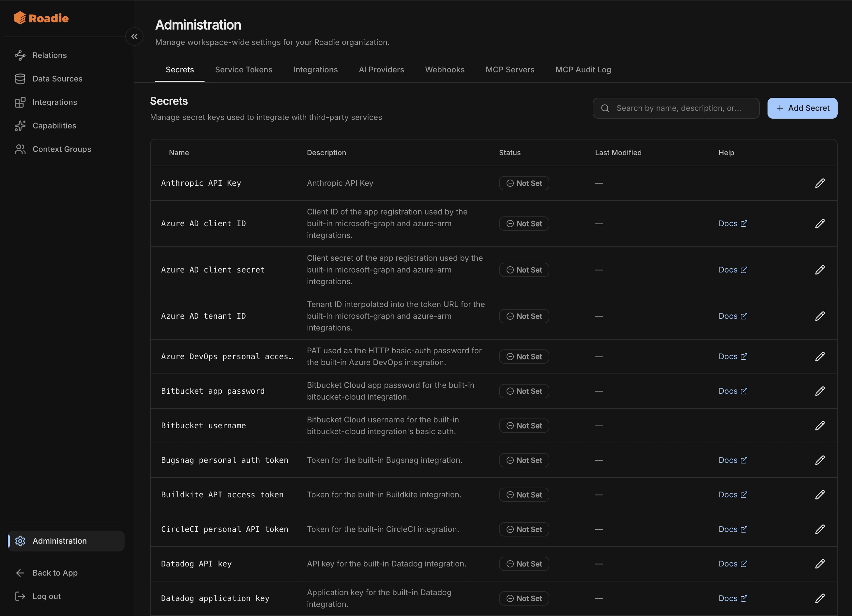Edit the CircleCI personal API token
This screenshot has height=616, width=852.
pos(820,529)
